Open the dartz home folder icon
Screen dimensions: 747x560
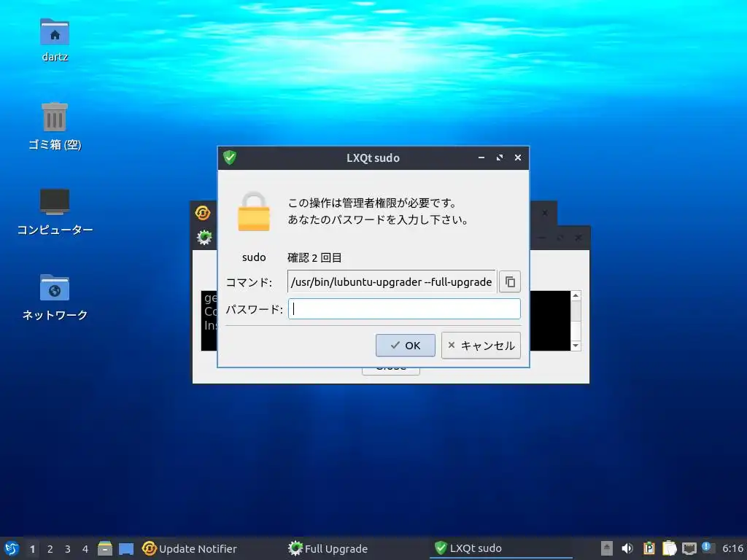coord(55,40)
